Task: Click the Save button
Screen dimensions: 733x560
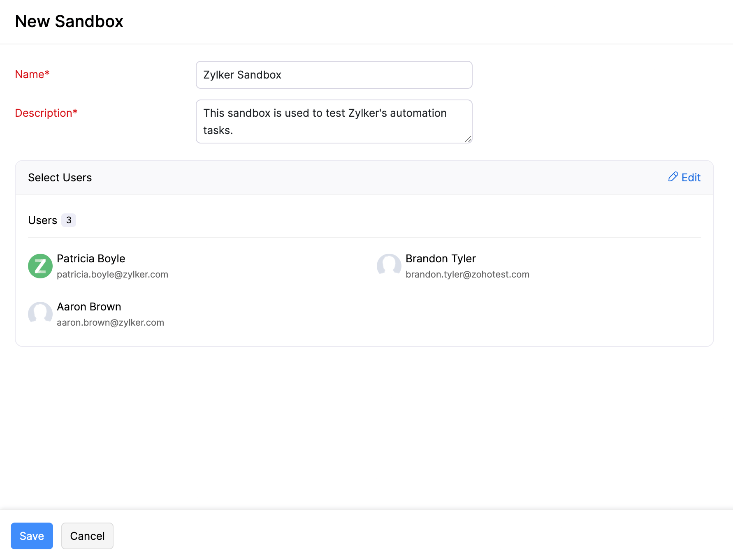Action: coord(32,536)
